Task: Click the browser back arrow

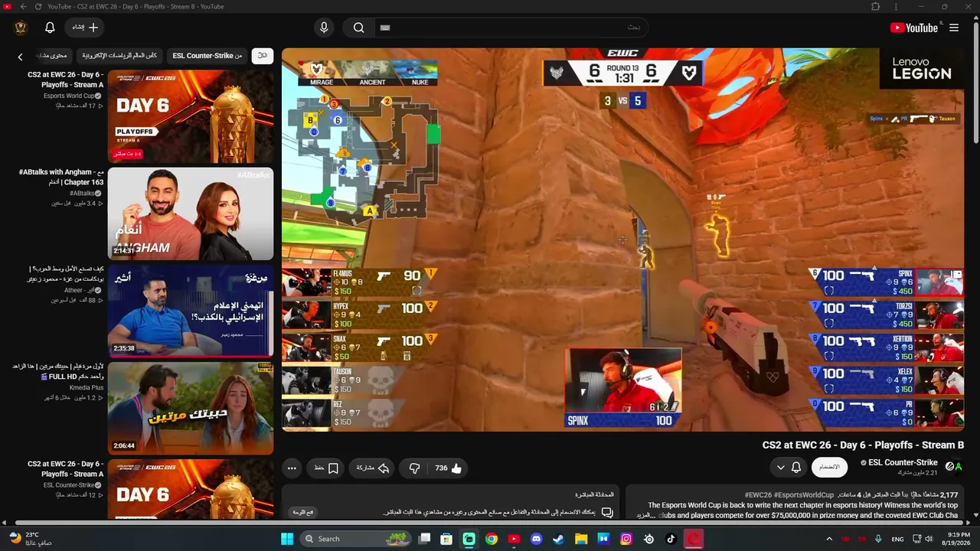Action: pos(23,7)
